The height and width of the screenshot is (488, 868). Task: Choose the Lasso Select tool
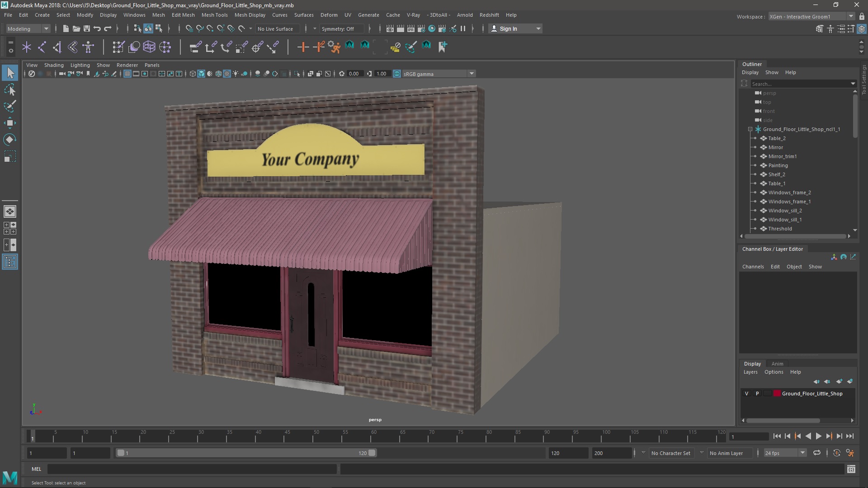(10, 90)
